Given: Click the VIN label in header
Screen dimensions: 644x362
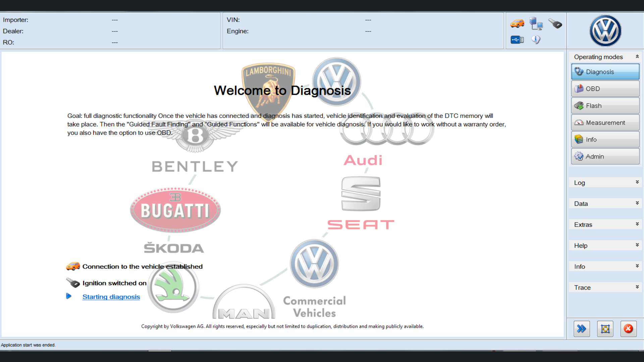Looking at the screenshot, I should [233, 20].
